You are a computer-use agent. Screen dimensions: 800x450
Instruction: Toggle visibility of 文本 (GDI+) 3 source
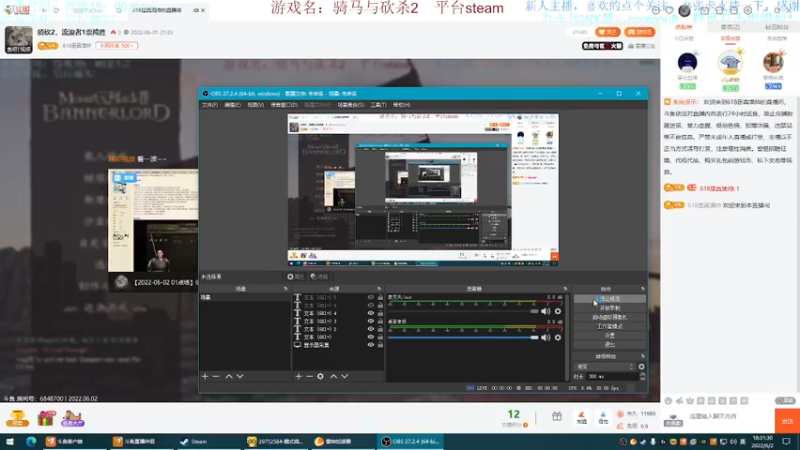point(371,321)
